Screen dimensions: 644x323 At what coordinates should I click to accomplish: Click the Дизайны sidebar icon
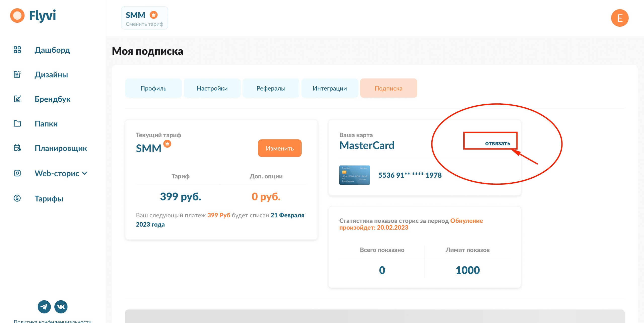pyautogui.click(x=17, y=74)
